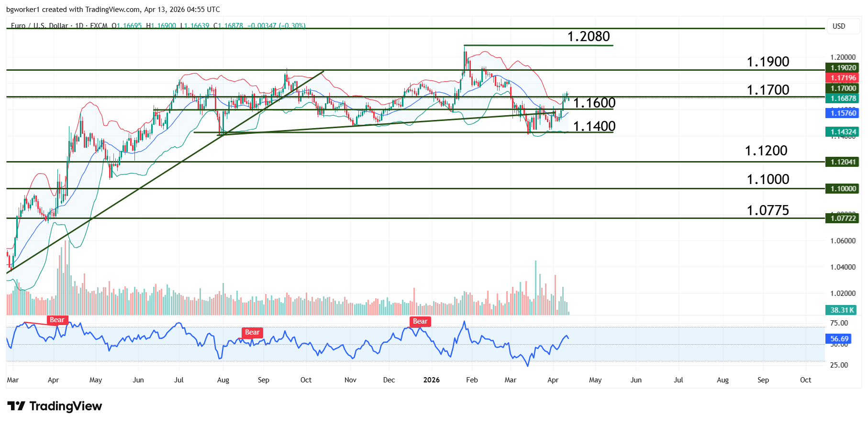Image resolution: width=868 pixels, height=424 pixels.
Task: Click the 1.1400 support text label
Action: (x=594, y=126)
